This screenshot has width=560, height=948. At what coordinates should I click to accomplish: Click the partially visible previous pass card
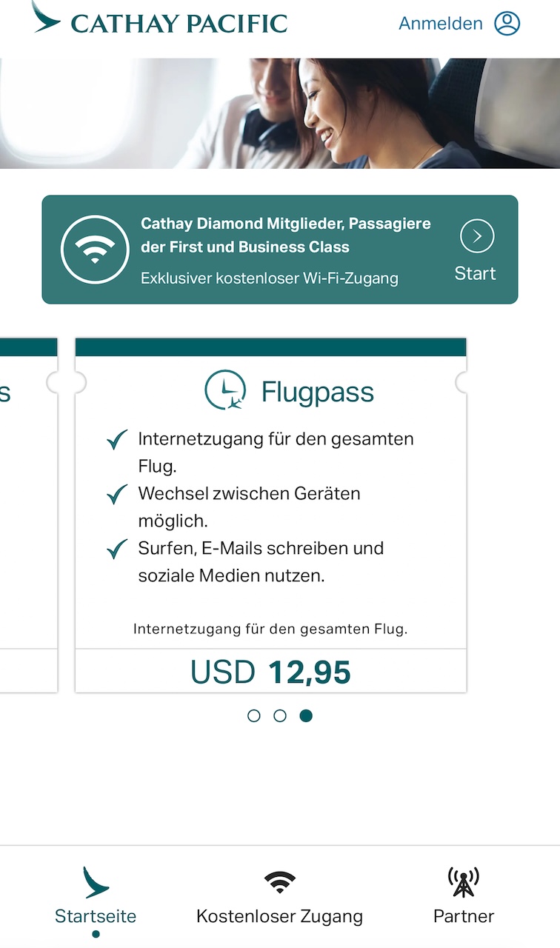(x=28, y=518)
